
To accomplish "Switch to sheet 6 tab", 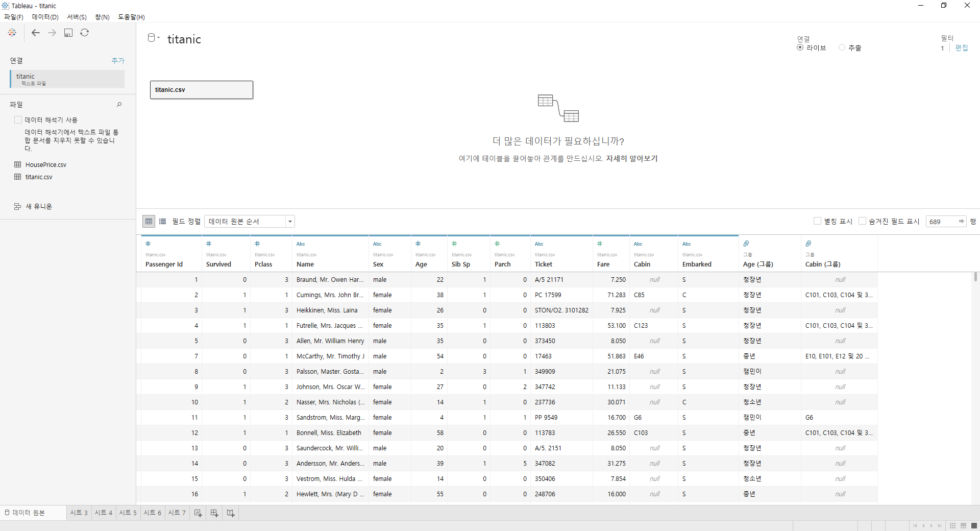I will click(152, 513).
